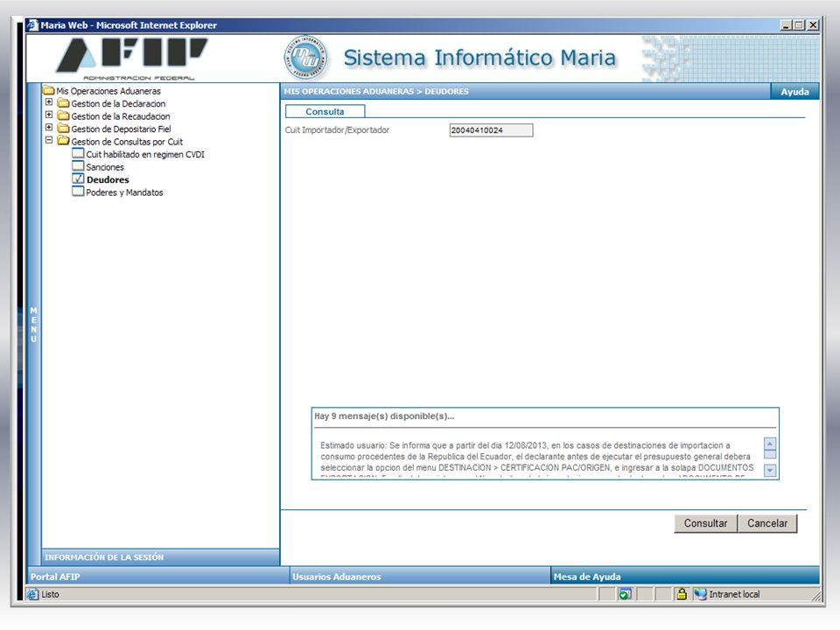Select the Deudores tree item

[108, 179]
